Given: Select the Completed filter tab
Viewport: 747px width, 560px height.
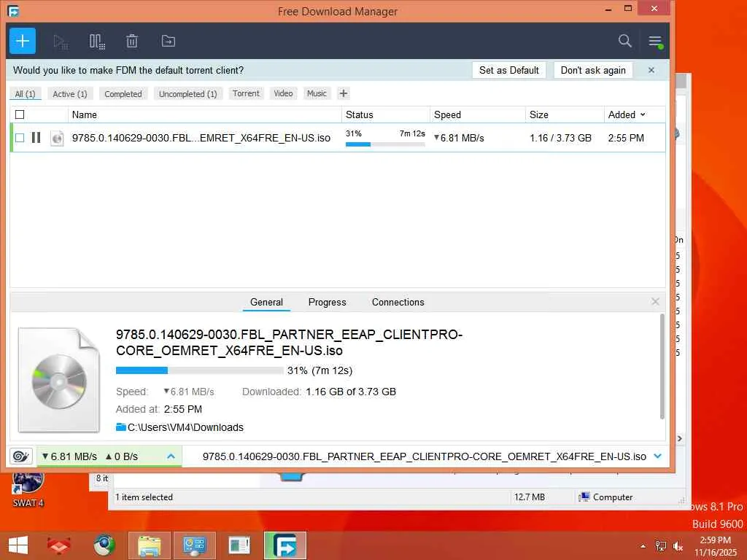Looking at the screenshot, I should 123,94.
